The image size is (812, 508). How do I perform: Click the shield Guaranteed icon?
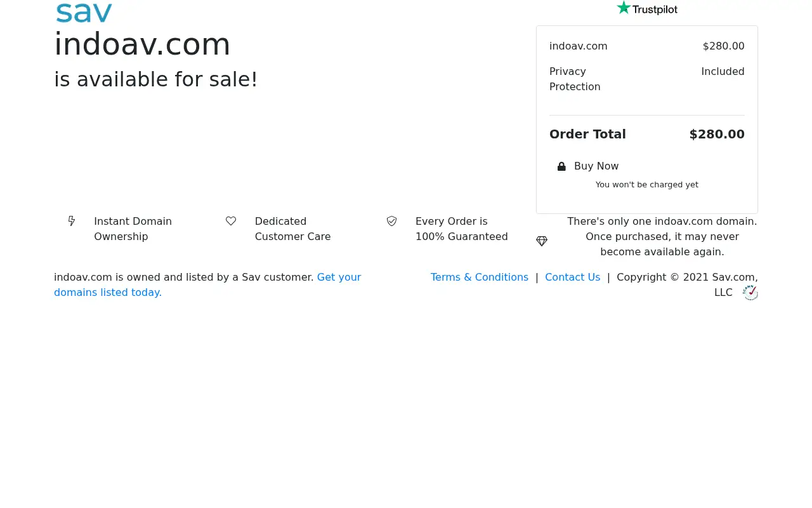tap(391, 221)
